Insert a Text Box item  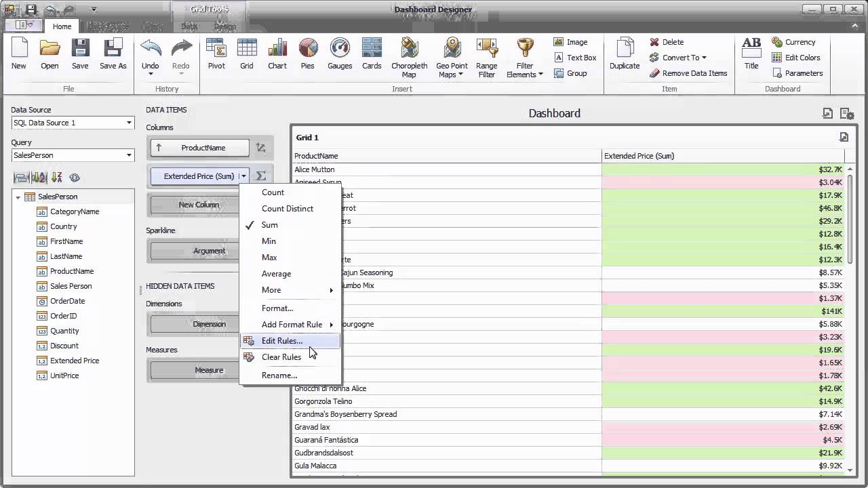pyautogui.click(x=574, y=58)
